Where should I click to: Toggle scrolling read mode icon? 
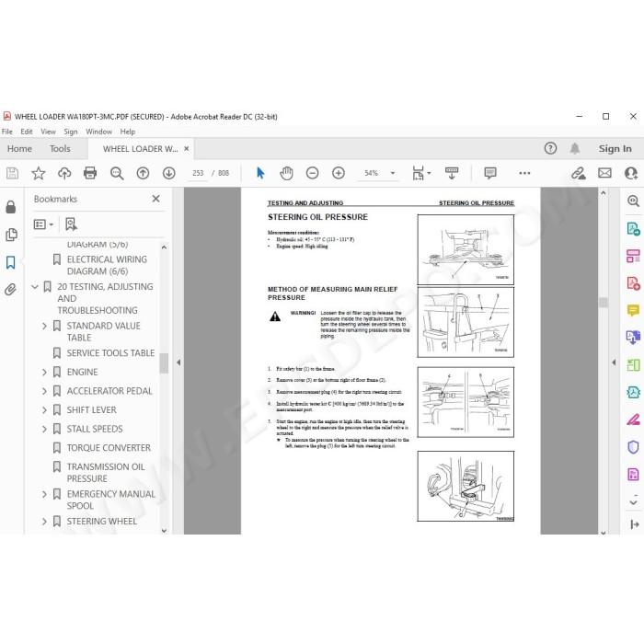tap(452, 173)
